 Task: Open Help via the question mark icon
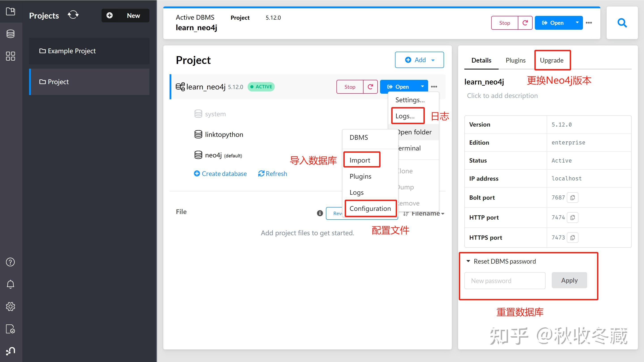(11, 262)
